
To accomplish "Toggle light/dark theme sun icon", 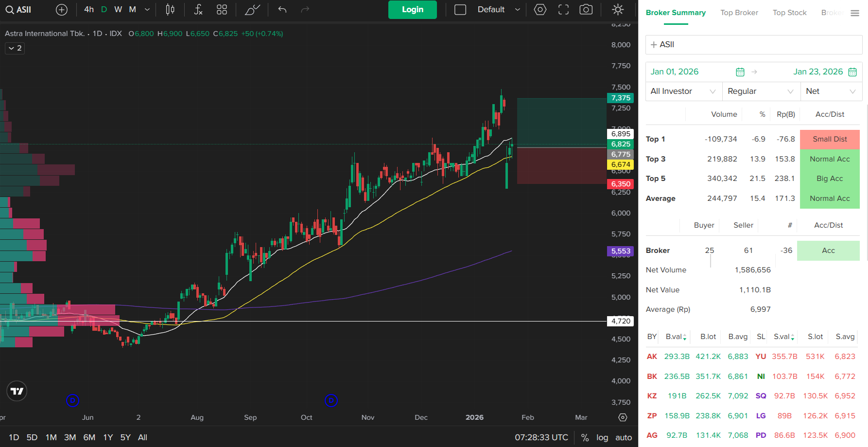I will pos(618,10).
